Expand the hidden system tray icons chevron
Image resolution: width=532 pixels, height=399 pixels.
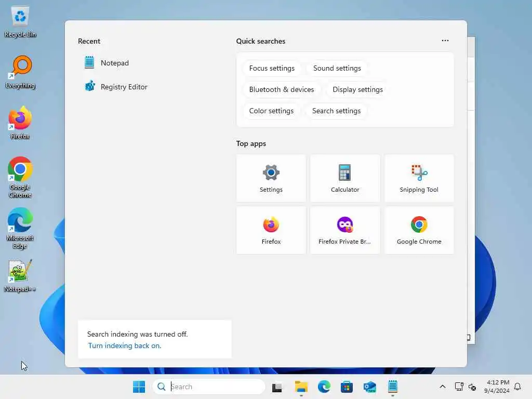pyautogui.click(x=443, y=387)
